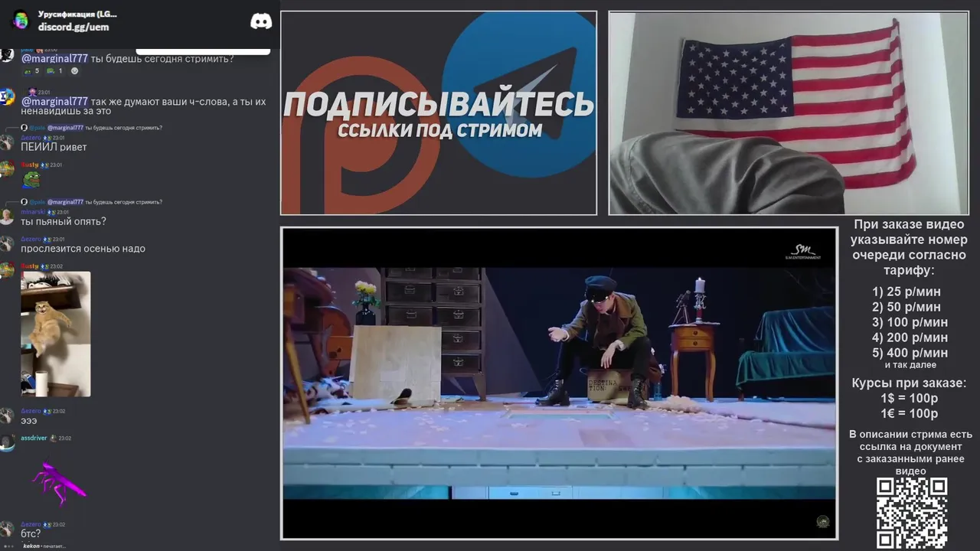980x551 pixels.
Task: Click the message 'прослезится осенью надо'
Action: pos(83,249)
